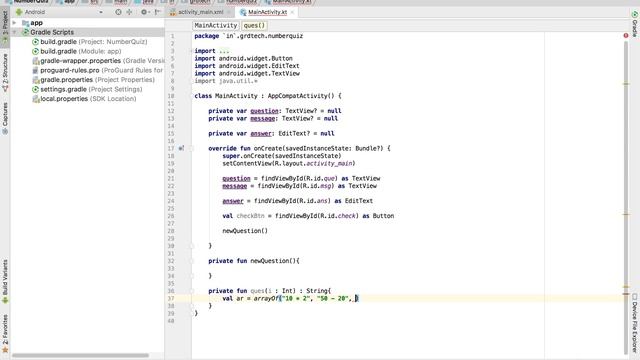Click the scroll from source target icon

click(118, 12)
